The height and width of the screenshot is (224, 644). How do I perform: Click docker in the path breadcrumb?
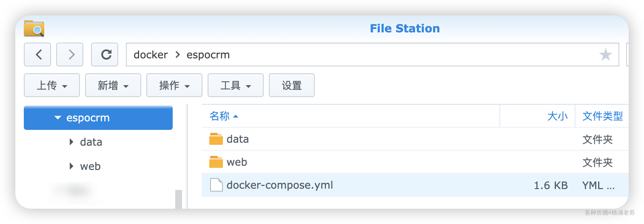pyautogui.click(x=151, y=55)
